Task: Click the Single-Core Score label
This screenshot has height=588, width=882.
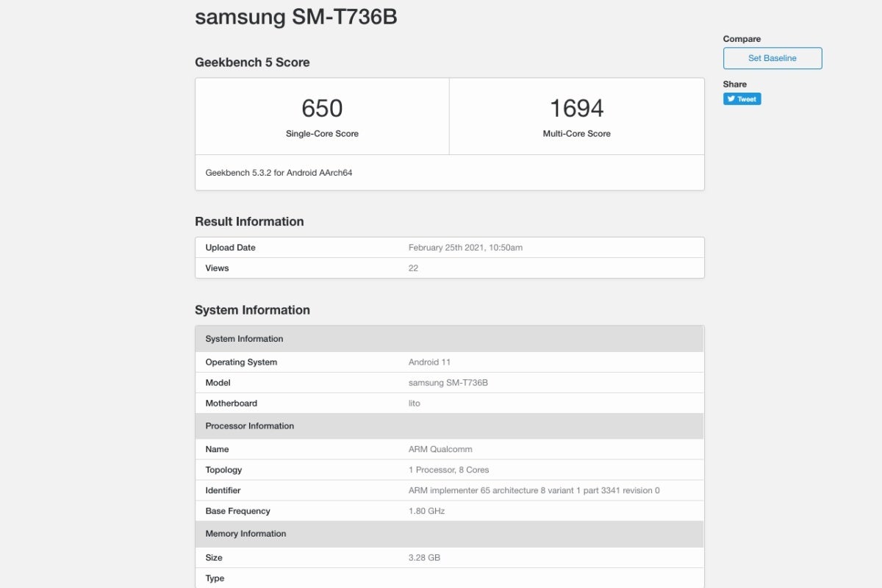Action: [322, 134]
